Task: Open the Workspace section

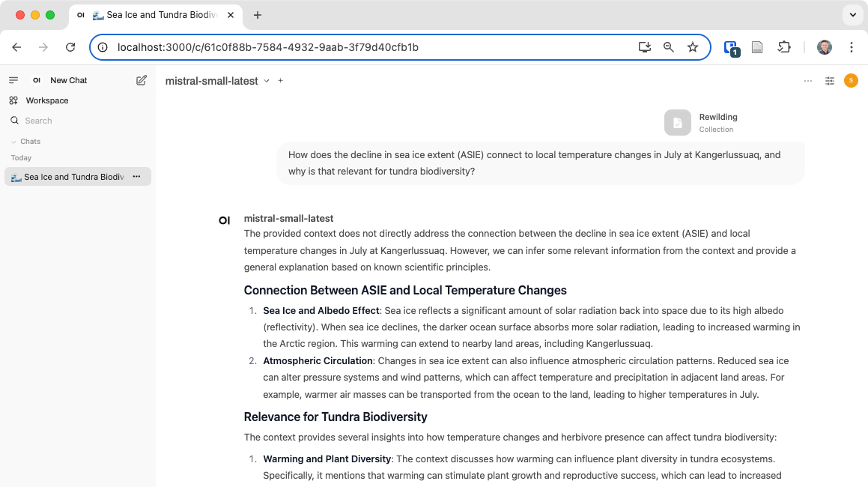Action: pos(47,100)
